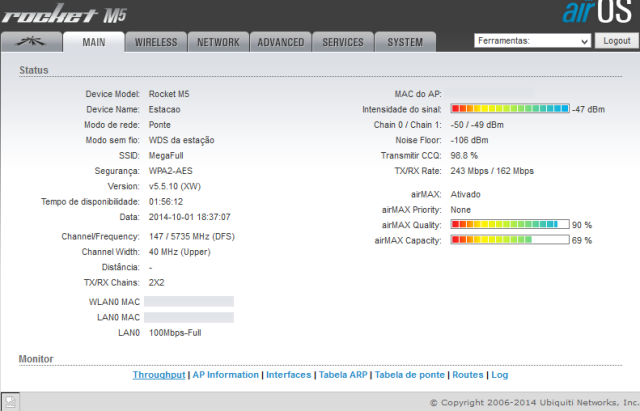Click the MAC do AP value field
This screenshot has width=640, height=411.
(489, 93)
